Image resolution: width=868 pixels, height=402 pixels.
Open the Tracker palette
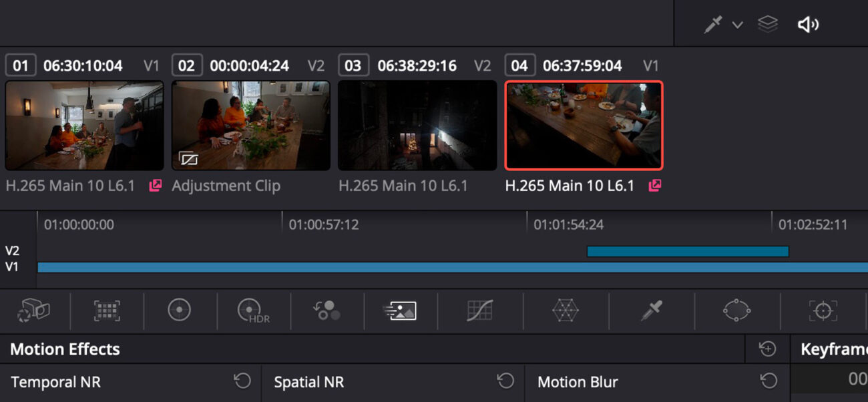[x=822, y=311]
